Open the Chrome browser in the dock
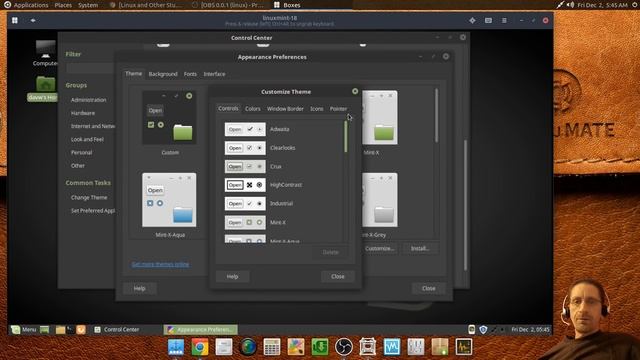 [x=200, y=347]
